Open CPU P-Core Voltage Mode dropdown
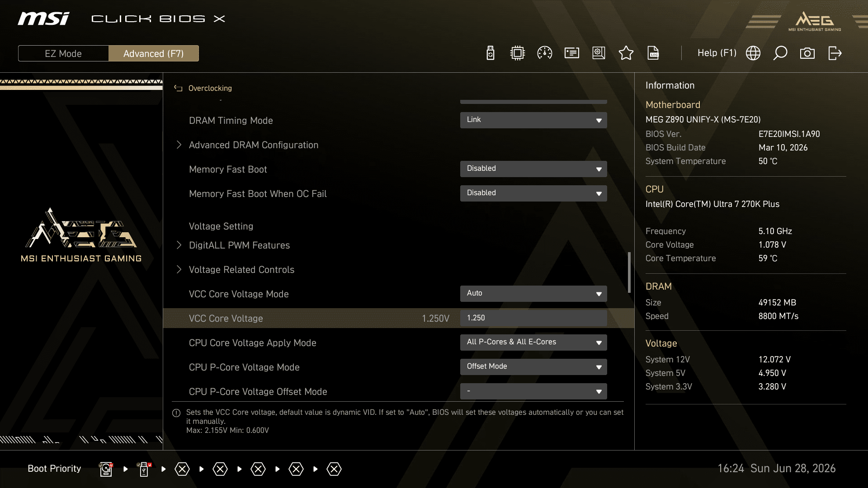 (x=533, y=367)
